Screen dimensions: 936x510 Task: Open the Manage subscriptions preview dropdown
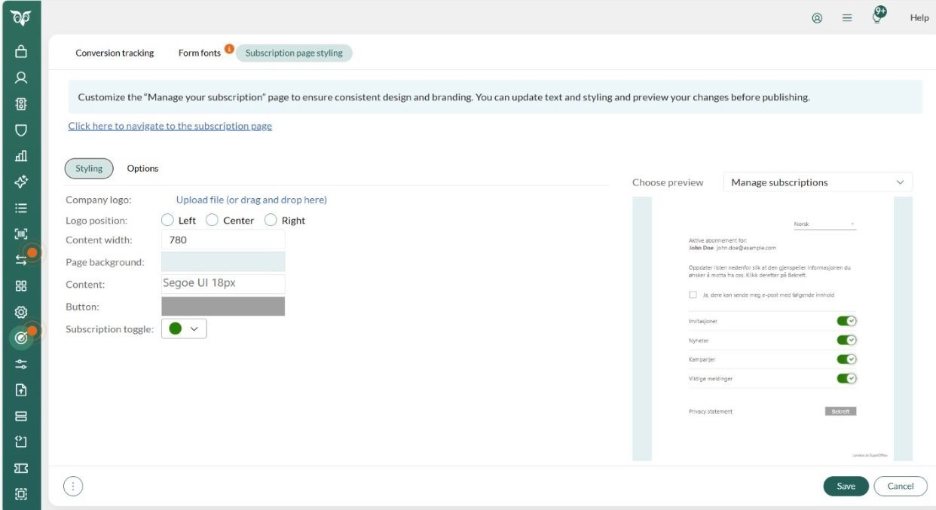point(817,183)
